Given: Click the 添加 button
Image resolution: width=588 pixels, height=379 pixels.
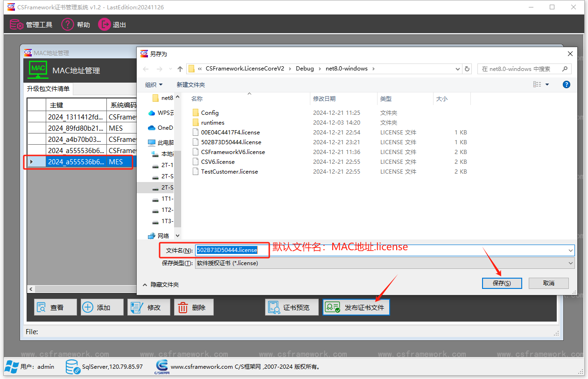Looking at the screenshot, I should pyautogui.click(x=102, y=307).
